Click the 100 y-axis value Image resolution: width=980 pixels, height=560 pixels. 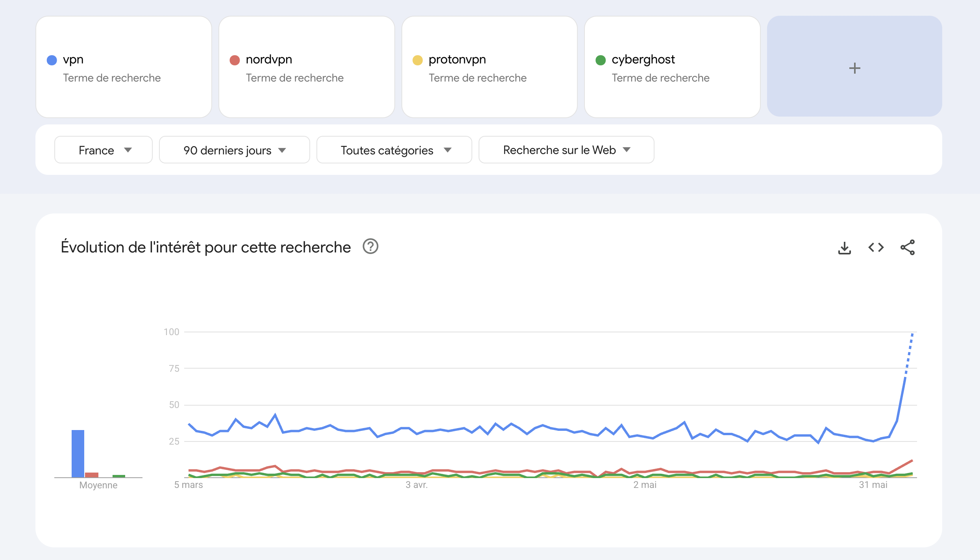tap(172, 332)
